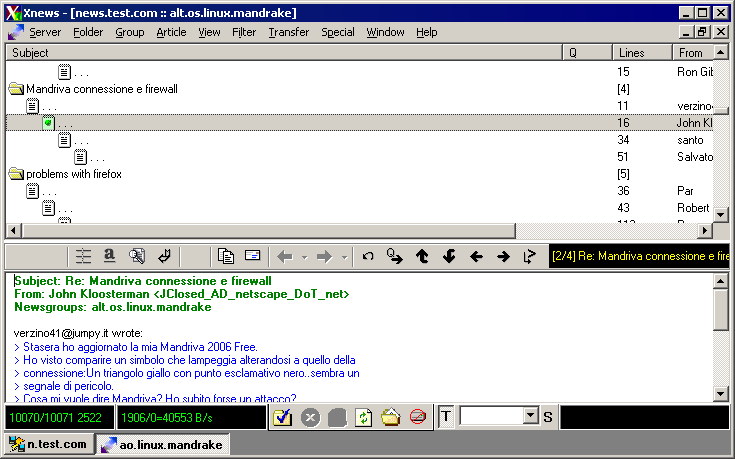Screen dimensions: 735x459
Task: Click the header-lines display toolbar icon
Action: [83, 256]
